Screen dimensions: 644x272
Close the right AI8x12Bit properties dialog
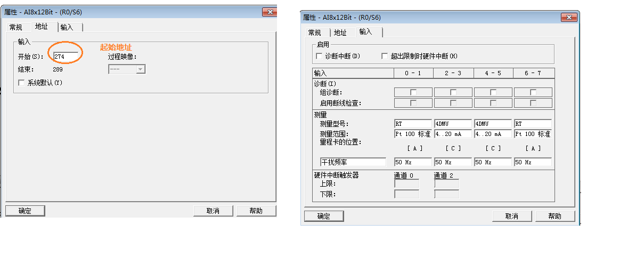[x=569, y=18]
